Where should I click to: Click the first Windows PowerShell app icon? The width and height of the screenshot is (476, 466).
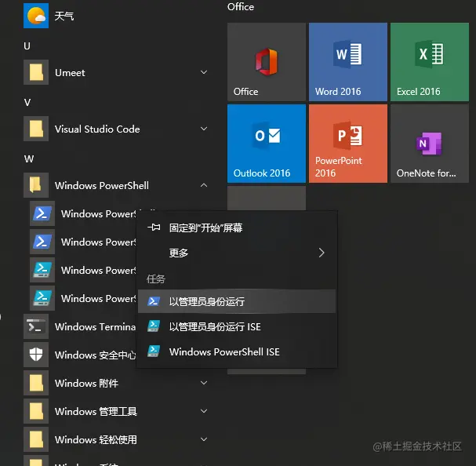tap(42, 213)
